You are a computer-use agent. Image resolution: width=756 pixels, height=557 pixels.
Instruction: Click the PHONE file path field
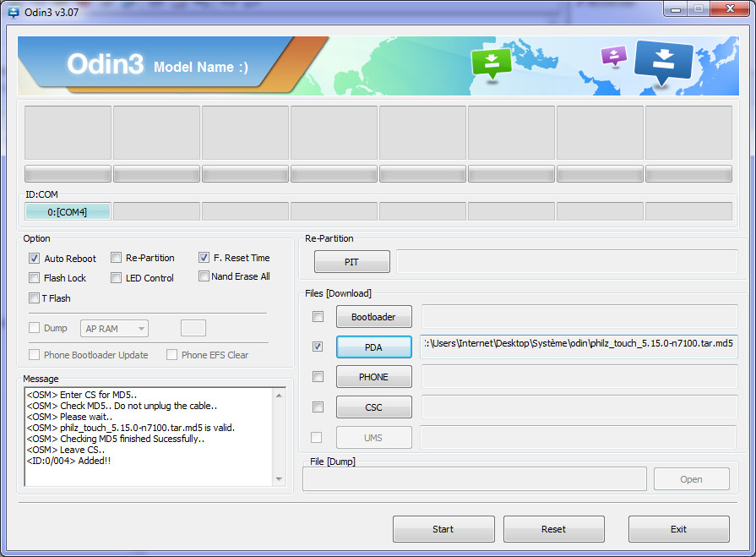pyautogui.click(x=579, y=376)
